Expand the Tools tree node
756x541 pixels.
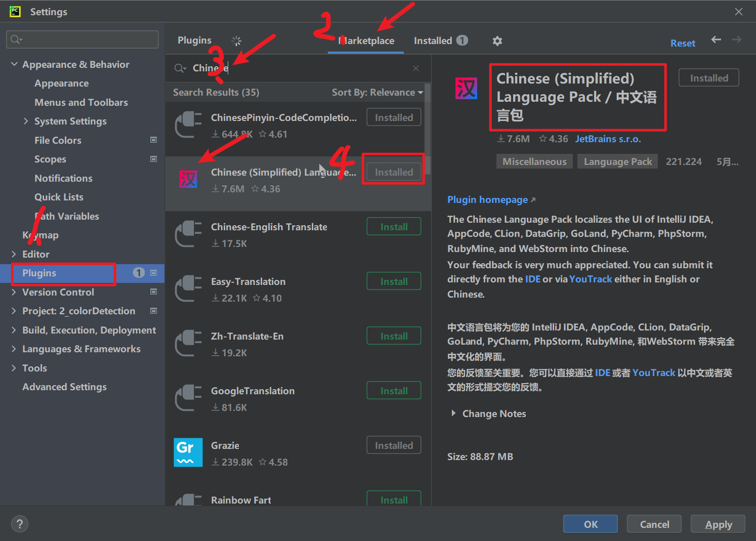(x=14, y=368)
